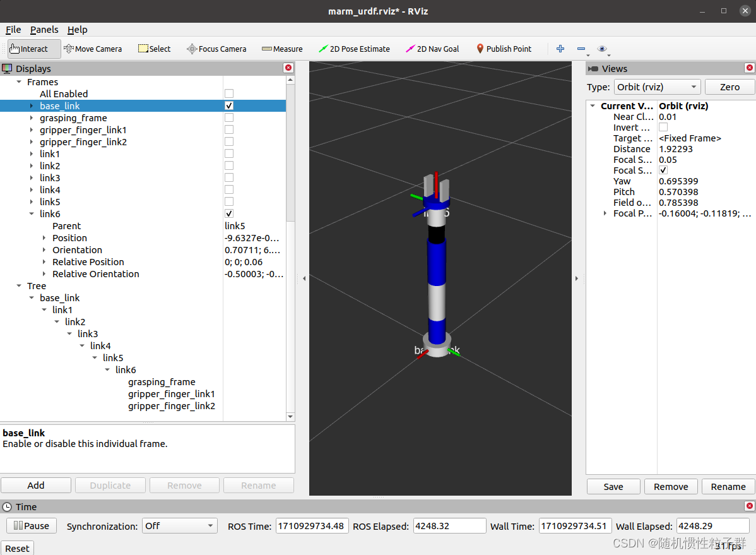Click Rename in the Views panel
The image size is (756, 555).
(x=728, y=486)
